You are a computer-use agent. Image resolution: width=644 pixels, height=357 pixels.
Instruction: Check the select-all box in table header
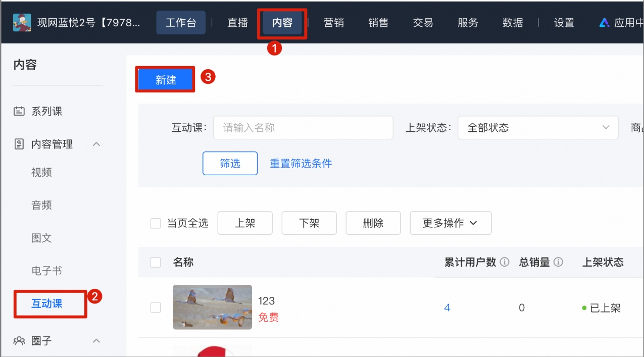155,262
